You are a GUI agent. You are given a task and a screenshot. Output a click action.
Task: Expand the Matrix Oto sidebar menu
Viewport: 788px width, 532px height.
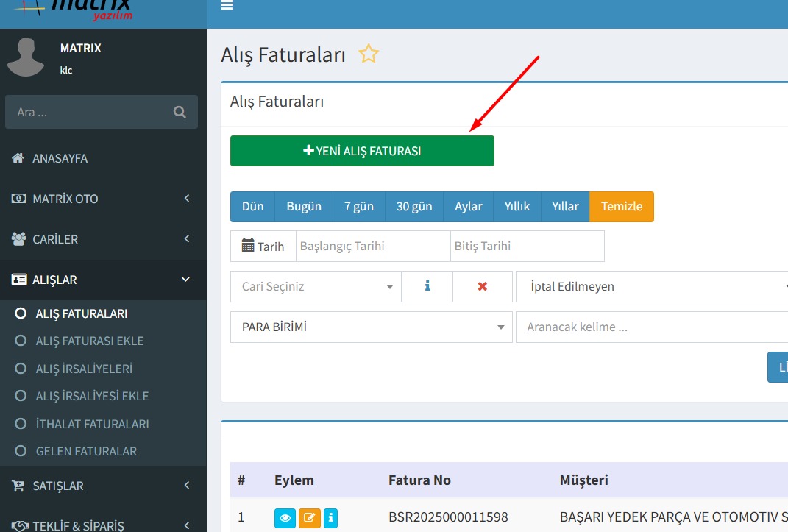(103, 199)
